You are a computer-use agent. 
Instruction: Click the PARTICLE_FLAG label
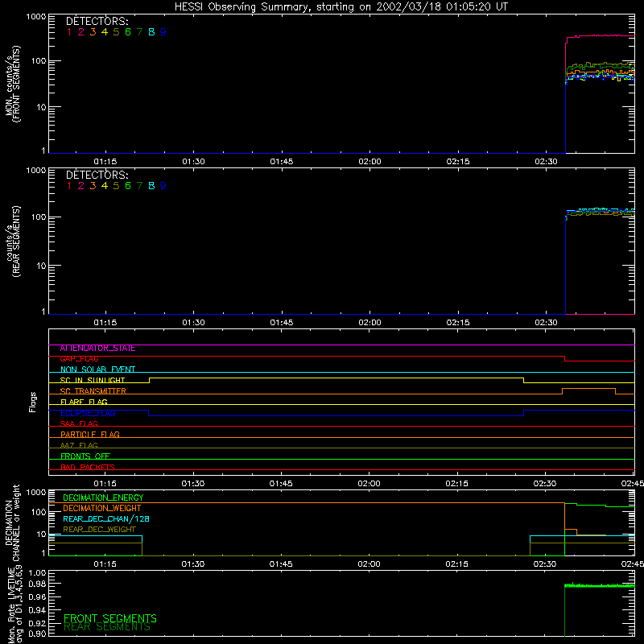point(90,435)
